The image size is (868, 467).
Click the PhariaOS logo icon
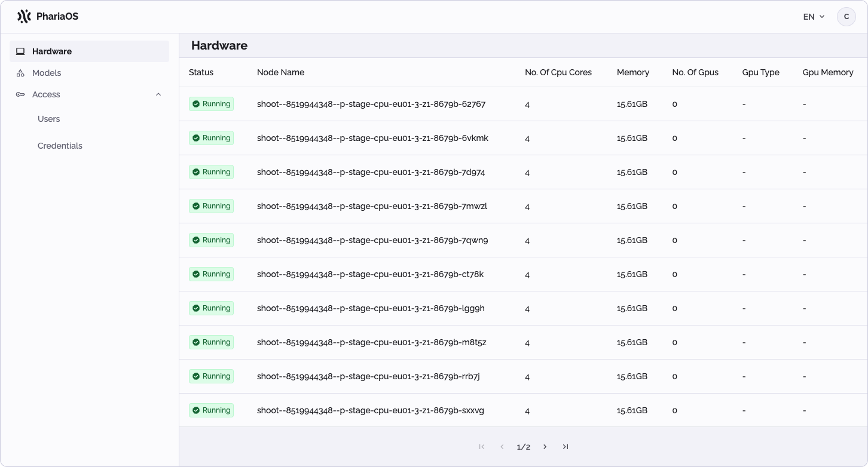pyautogui.click(x=23, y=16)
